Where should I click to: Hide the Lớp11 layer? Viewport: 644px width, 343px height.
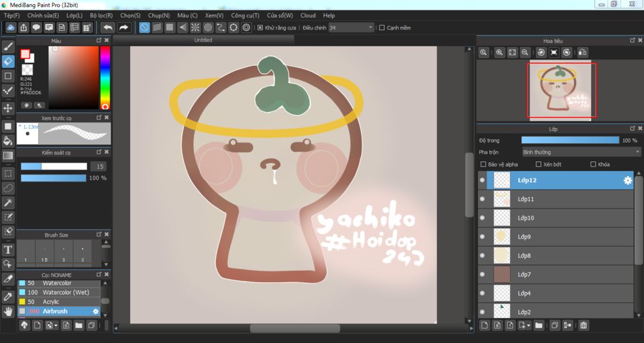pos(482,199)
